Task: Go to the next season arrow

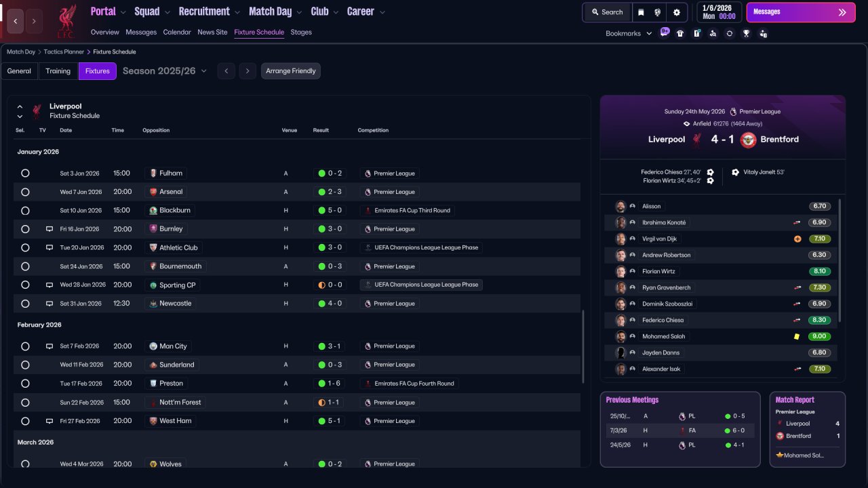Action: click(248, 71)
